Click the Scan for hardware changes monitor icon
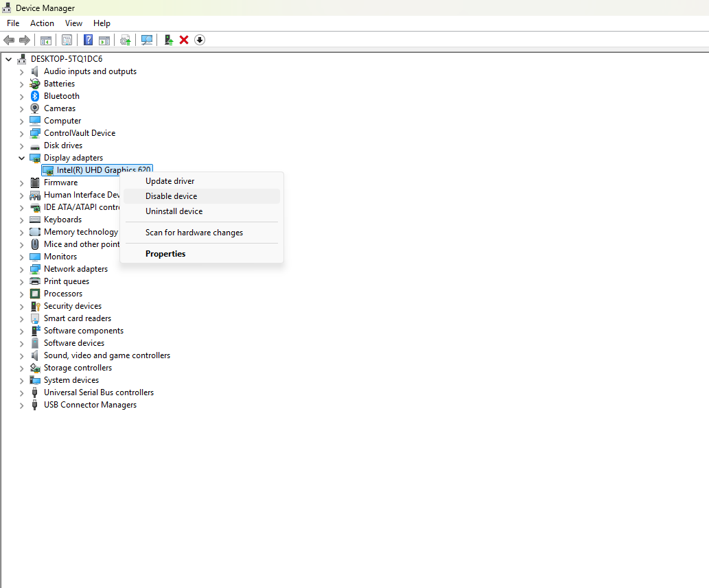709x588 pixels. click(x=146, y=40)
